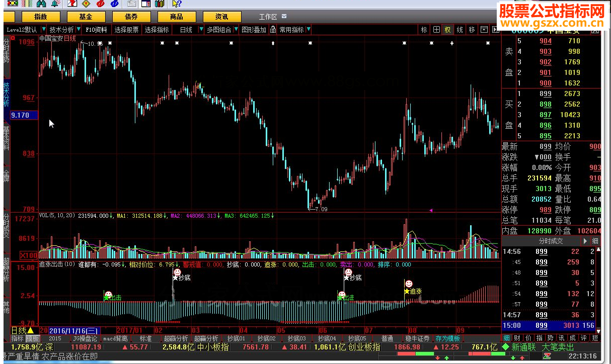The image size is (611, 364).
Task: Click the 选择股票 button
Action: coord(126,30)
